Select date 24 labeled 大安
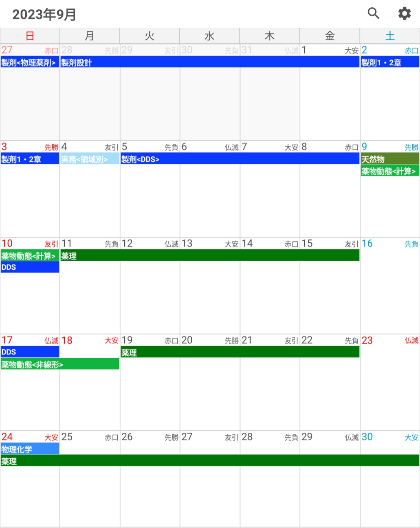Screen dimensions: 420x528 [x=30, y=479]
